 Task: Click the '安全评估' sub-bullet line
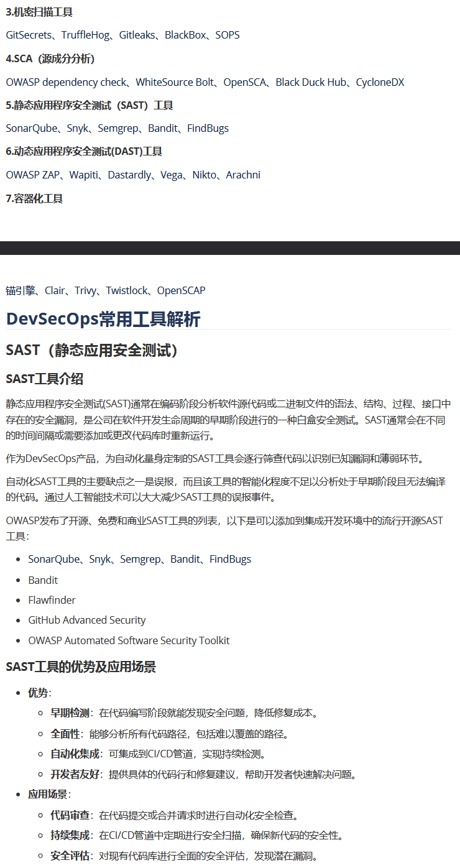tap(184, 856)
